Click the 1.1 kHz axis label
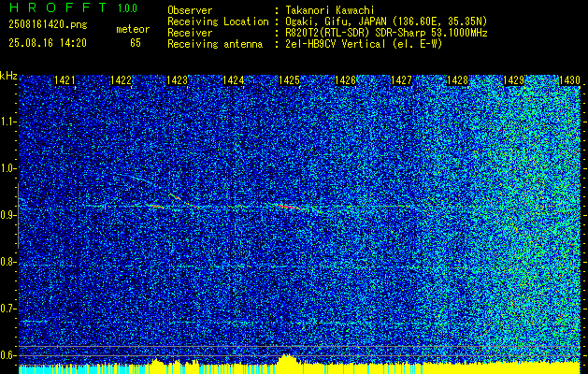Viewport: 588px width, 374px height. 7,122
